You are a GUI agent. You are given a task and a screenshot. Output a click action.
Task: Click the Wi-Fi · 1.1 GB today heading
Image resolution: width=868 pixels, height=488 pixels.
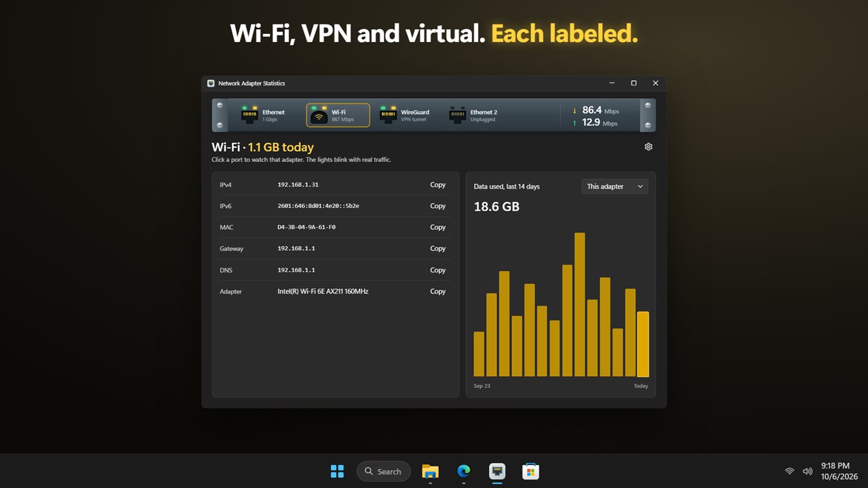[262, 147]
